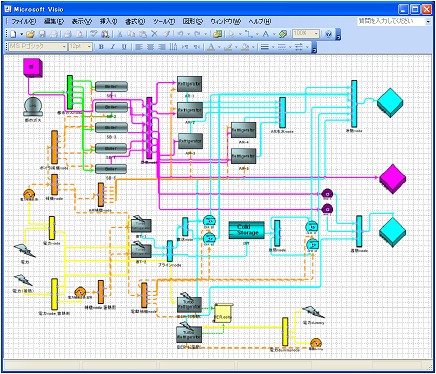The height and width of the screenshot is (374, 436).
Task: Open the zoom percentage dropdown
Action: tap(317, 34)
